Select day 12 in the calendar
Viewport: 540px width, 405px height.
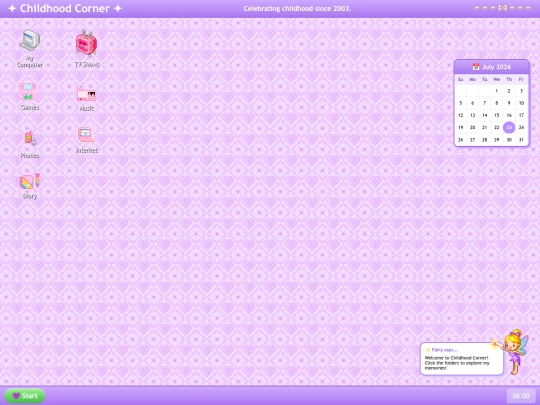point(460,115)
